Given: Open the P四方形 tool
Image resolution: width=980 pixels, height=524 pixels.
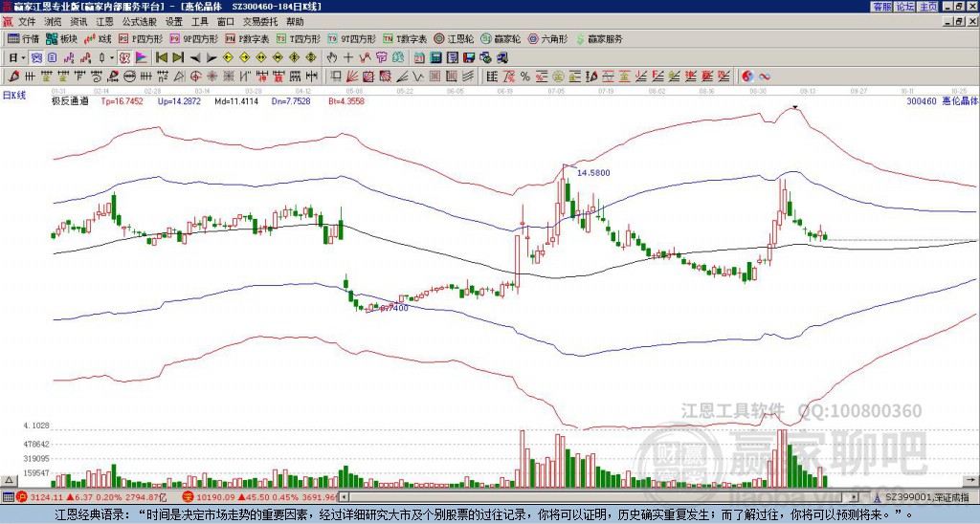Looking at the screenshot, I should [140, 38].
